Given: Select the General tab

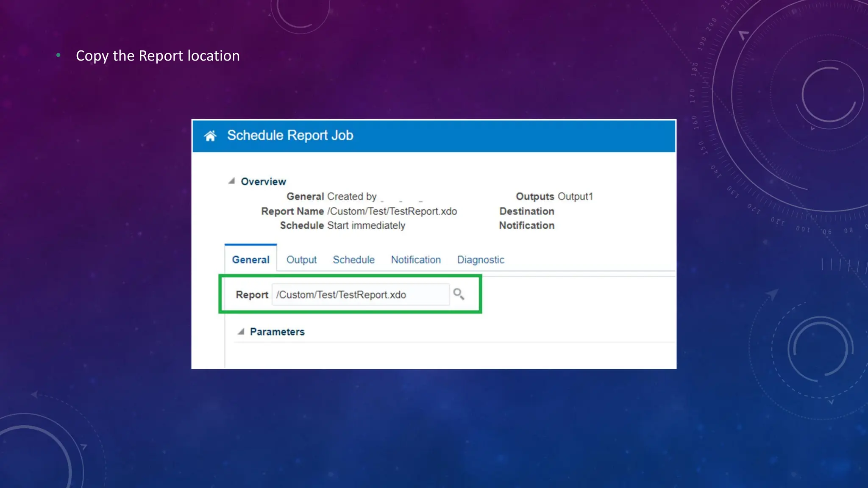Looking at the screenshot, I should tap(250, 260).
